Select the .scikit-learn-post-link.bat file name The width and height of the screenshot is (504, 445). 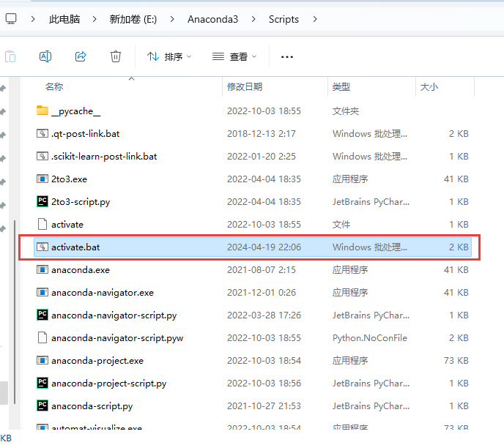point(104,157)
